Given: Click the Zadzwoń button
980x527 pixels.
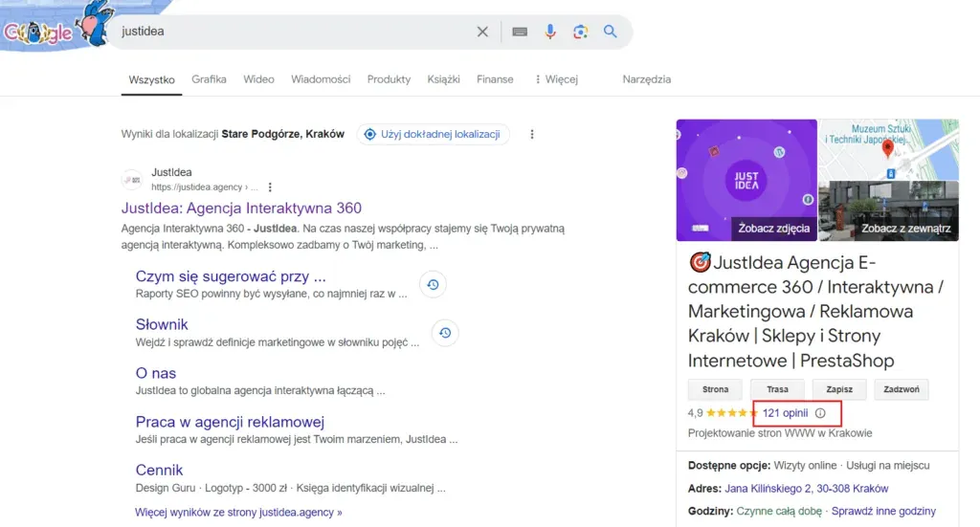Looking at the screenshot, I should (x=902, y=389).
